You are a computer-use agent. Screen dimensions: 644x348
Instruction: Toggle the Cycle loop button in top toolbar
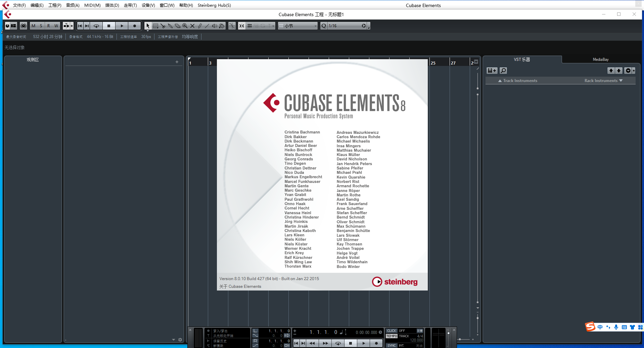point(96,26)
